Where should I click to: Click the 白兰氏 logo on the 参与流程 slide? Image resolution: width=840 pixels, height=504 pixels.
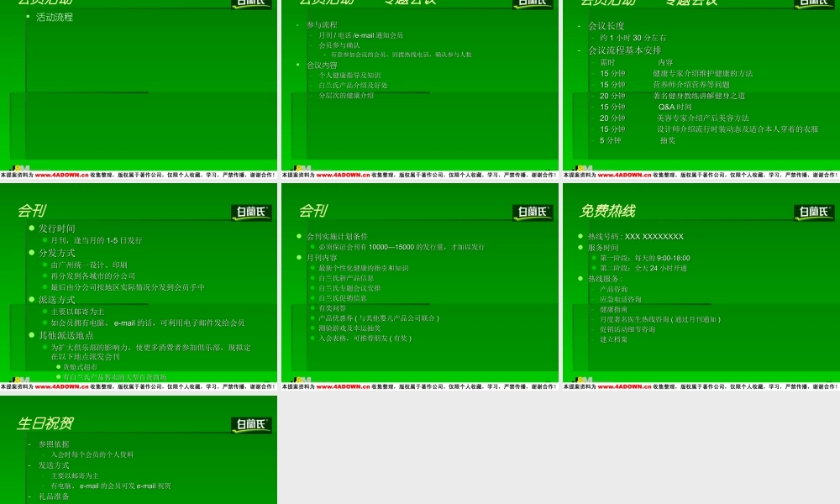click(533, 3)
